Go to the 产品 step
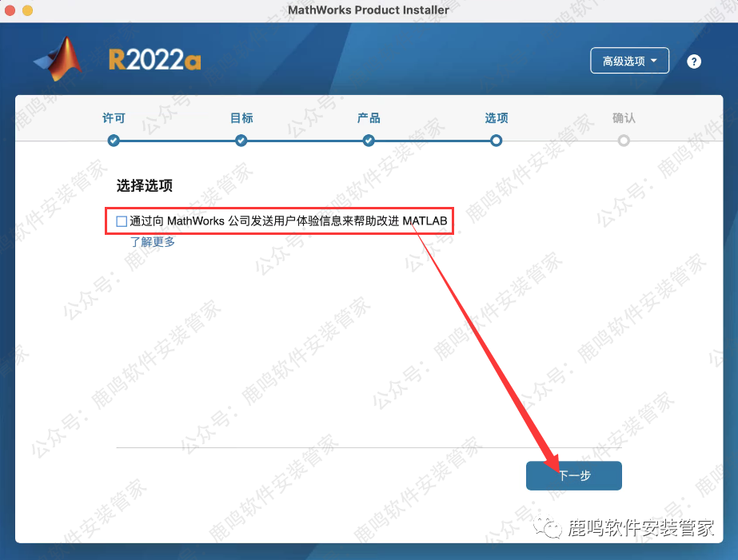Viewport: 738px width, 560px height. (x=369, y=118)
